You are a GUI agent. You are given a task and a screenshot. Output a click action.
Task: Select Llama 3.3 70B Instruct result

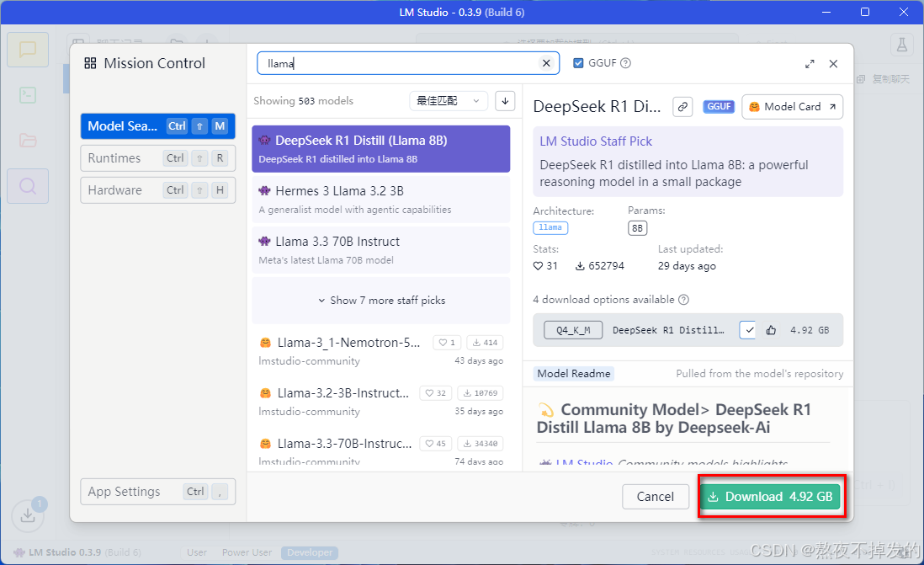381,250
